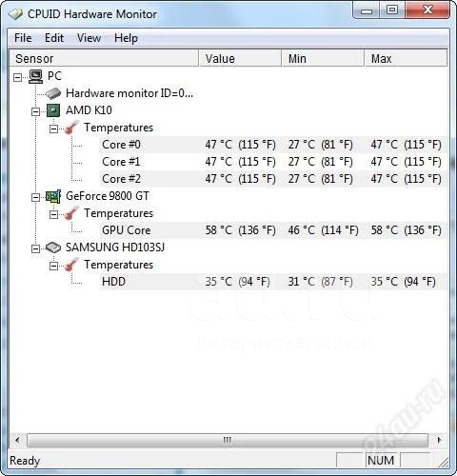This screenshot has width=457, height=476.
Task: Select the GPU Core row
Action: click(273, 230)
